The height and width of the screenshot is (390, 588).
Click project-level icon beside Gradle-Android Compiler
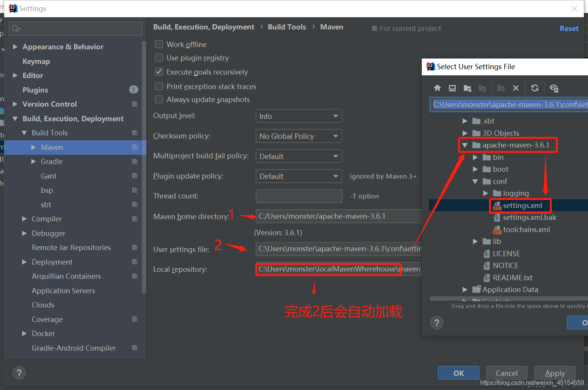[134, 348]
